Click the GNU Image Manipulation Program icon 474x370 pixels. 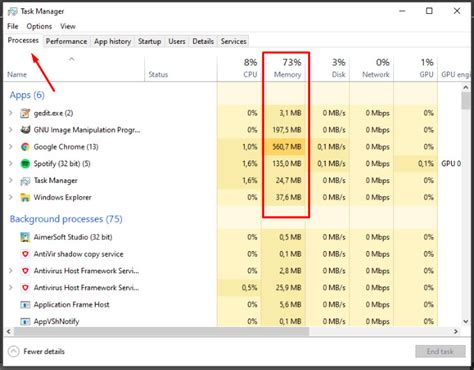tap(25, 130)
